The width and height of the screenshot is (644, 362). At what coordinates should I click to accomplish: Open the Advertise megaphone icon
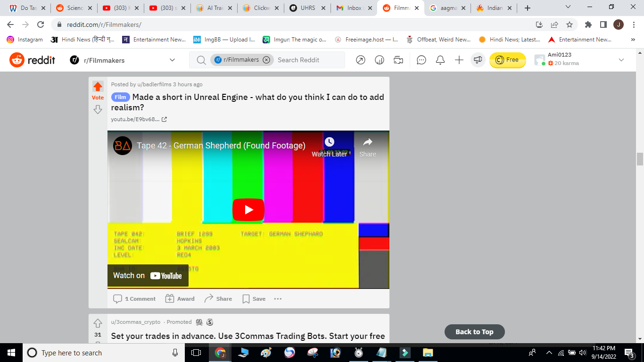pos(478,60)
